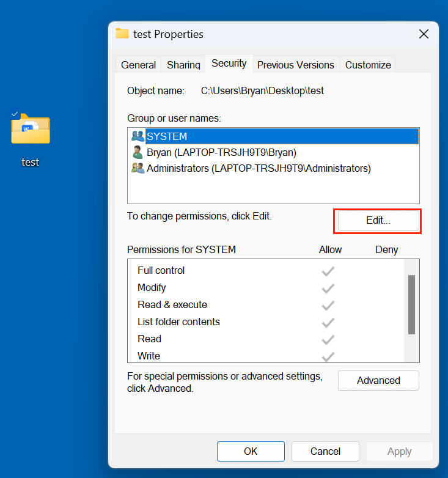Click the Modify permission row
The height and width of the screenshot is (478, 448).
[266, 287]
